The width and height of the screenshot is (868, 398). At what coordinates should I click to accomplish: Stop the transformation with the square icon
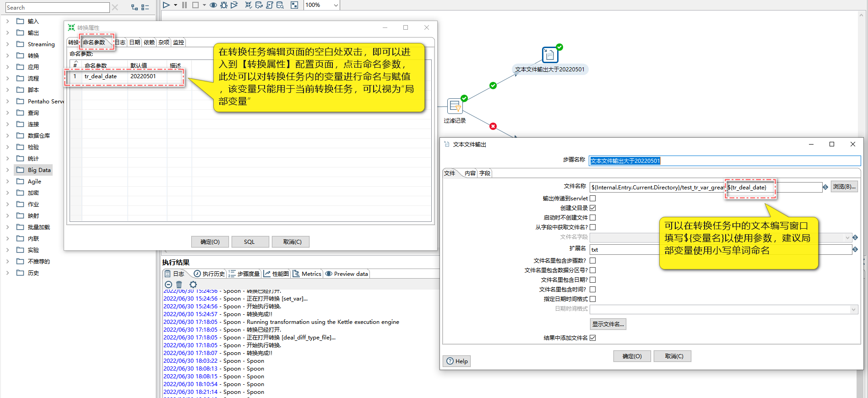[x=195, y=5]
